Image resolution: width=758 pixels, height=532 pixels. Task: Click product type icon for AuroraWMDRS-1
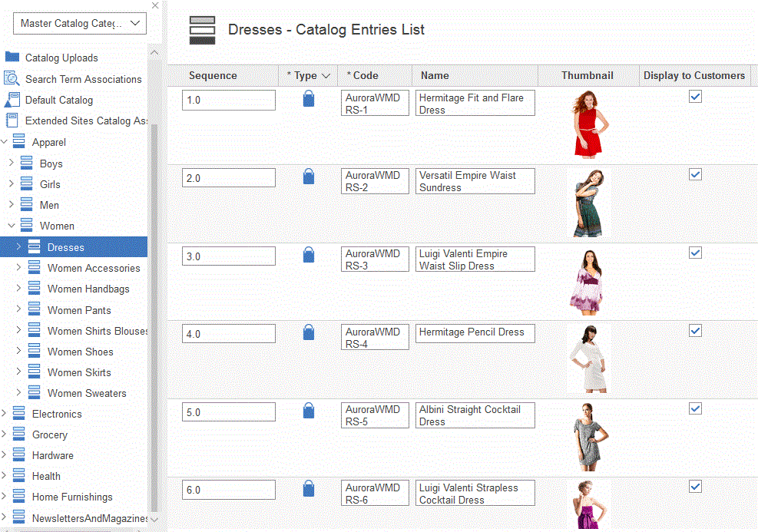pos(308,99)
